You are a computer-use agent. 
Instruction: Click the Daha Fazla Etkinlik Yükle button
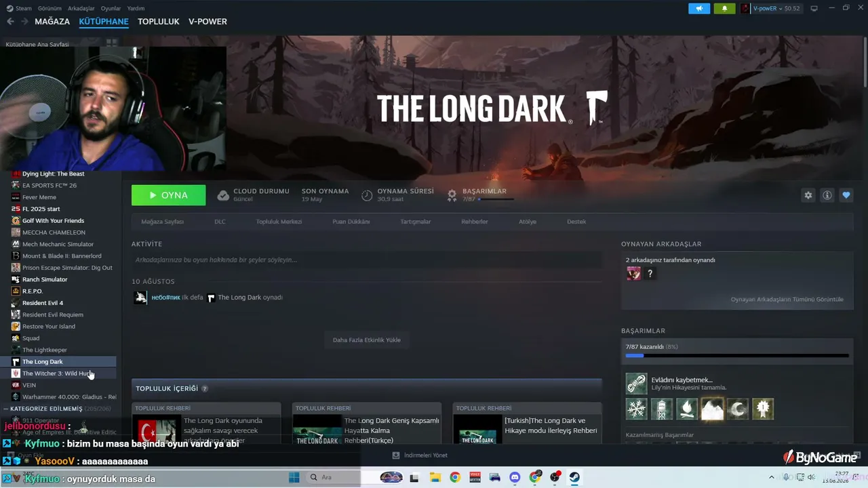pos(367,340)
